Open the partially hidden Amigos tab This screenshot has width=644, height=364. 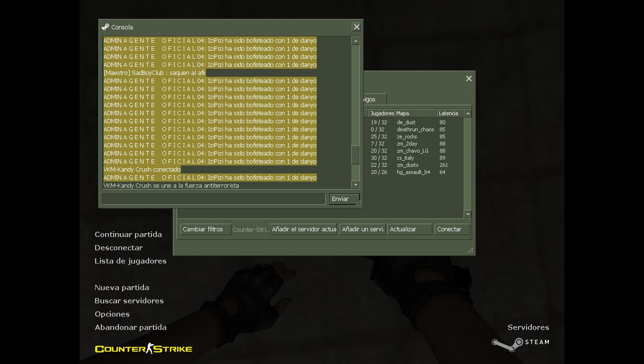(x=375, y=100)
